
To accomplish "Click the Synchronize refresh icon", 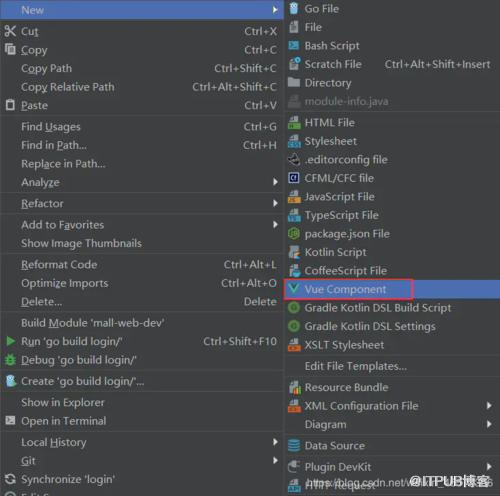I will tap(10, 479).
